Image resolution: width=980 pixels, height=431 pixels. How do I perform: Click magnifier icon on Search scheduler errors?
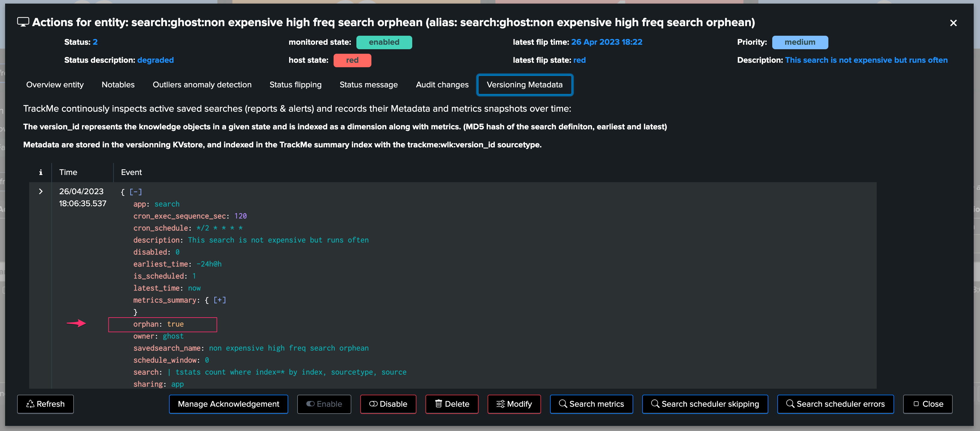[790, 404]
